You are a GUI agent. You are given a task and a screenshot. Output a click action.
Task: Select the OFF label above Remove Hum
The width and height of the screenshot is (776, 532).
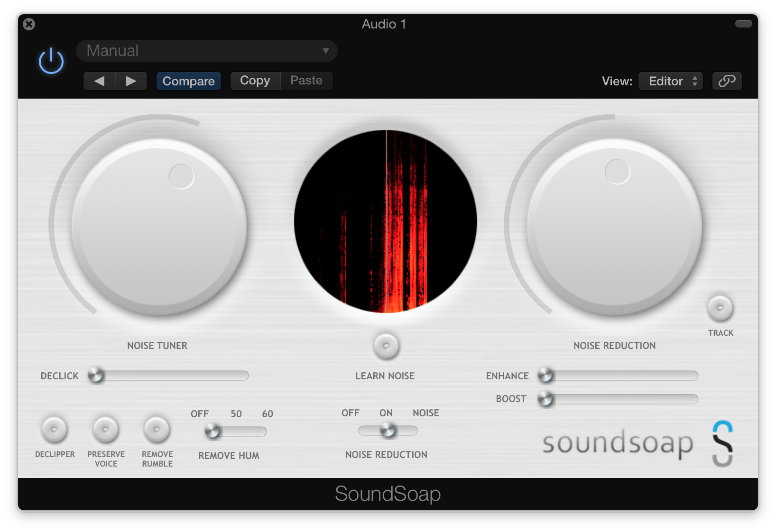200,414
